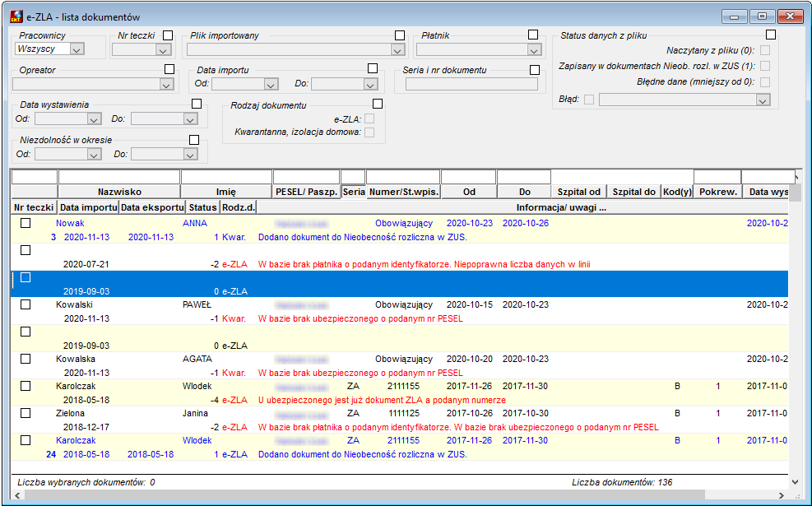Viewport: 812px width, 506px height.
Task: Focus the Seria i nr dokumentu text field
Action: (471, 85)
